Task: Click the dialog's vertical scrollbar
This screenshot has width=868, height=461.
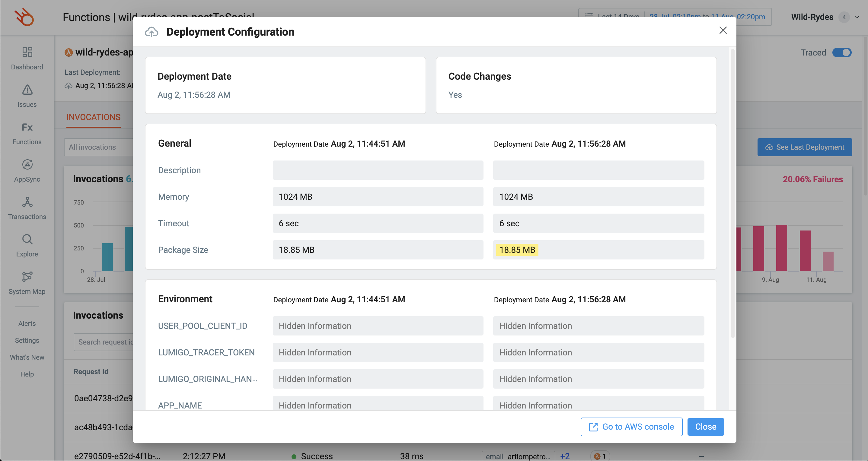Action: (x=732, y=194)
